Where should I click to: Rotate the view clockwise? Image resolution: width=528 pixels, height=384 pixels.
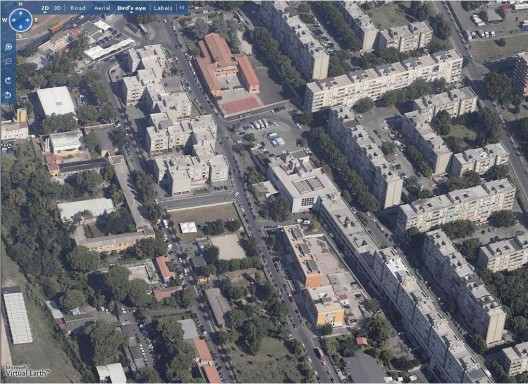coord(8,81)
